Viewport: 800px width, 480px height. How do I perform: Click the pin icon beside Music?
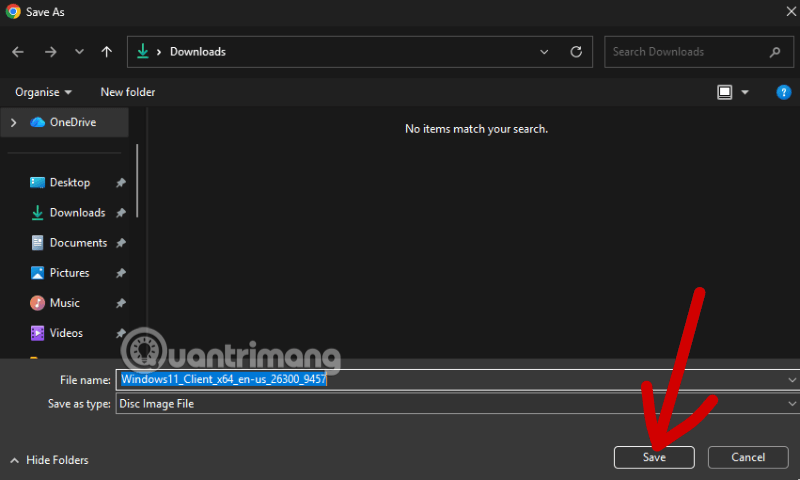pos(120,303)
